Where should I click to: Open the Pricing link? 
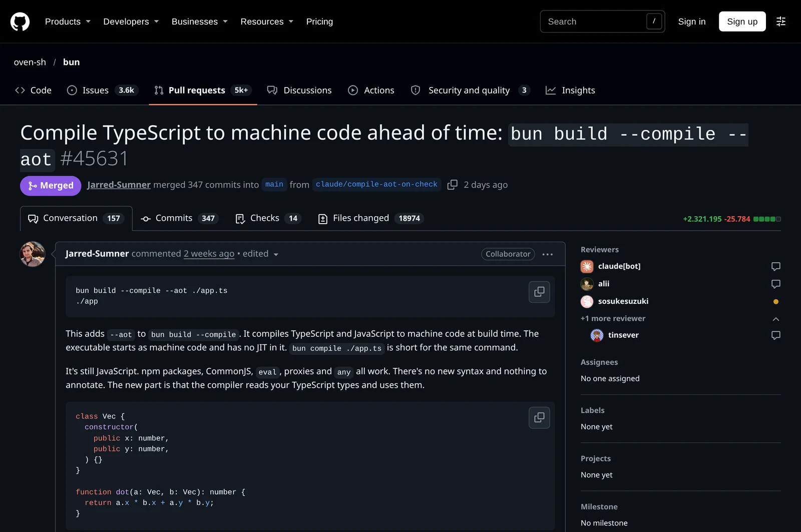point(319,22)
